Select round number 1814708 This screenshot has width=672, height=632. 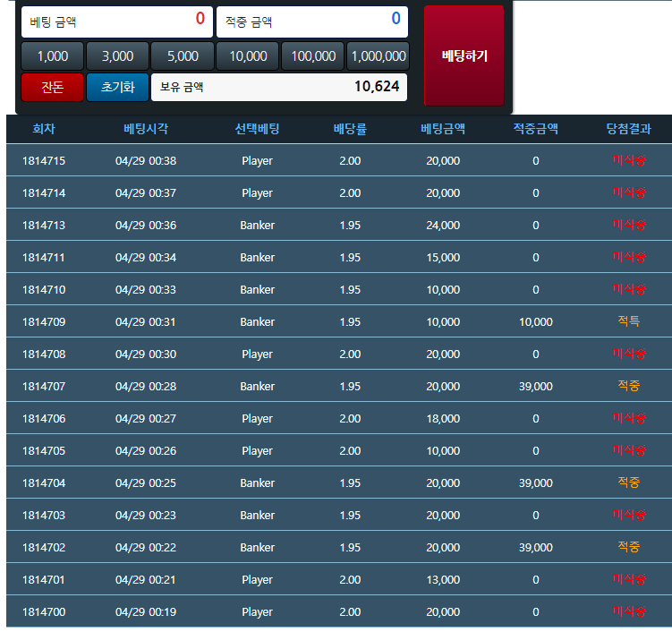(x=44, y=354)
